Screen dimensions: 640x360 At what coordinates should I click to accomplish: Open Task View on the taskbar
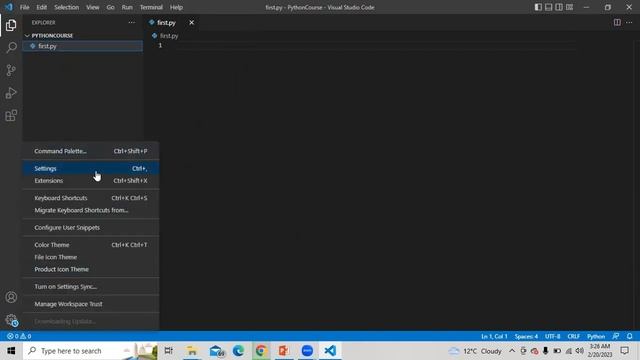click(168, 351)
